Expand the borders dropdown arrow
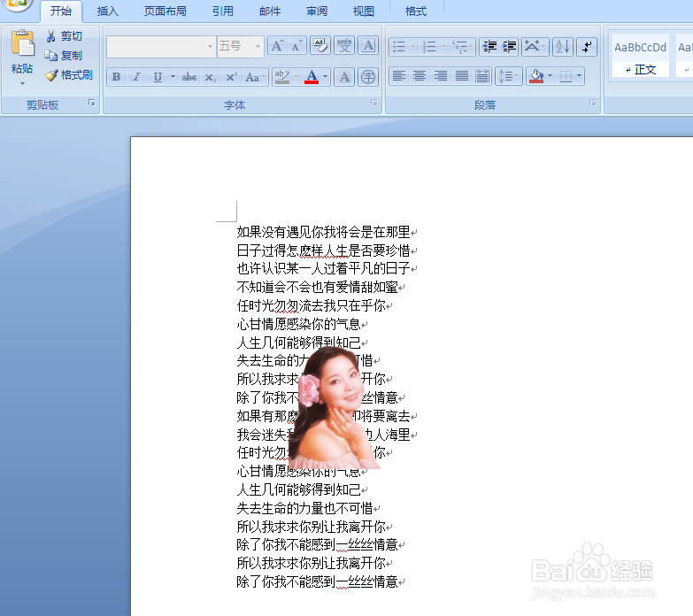The width and height of the screenshot is (693, 616). click(x=579, y=76)
